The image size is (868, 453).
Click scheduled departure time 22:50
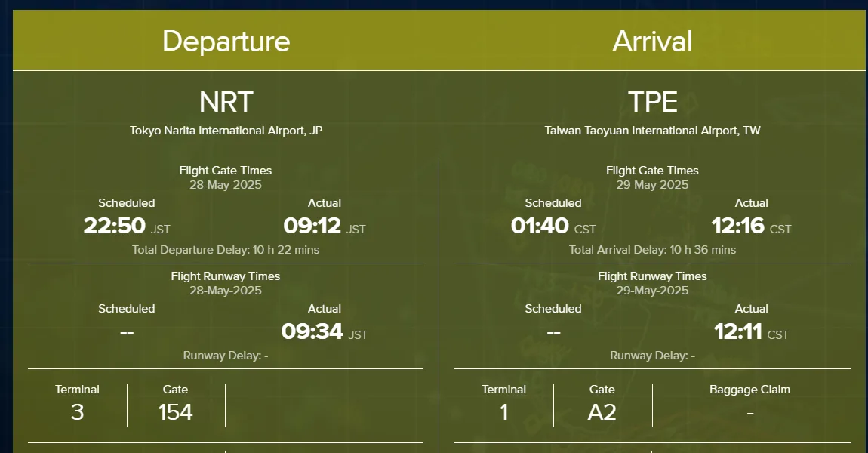click(x=115, y=226)
